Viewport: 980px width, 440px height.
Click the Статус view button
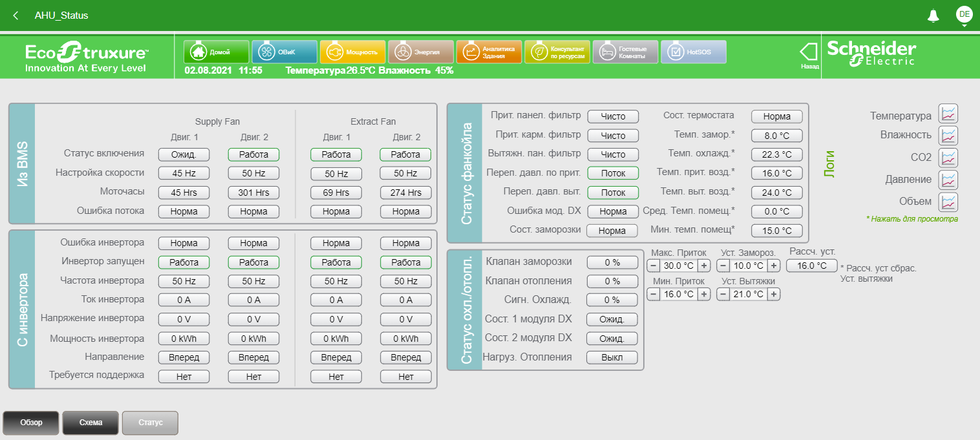coord(150,423)
